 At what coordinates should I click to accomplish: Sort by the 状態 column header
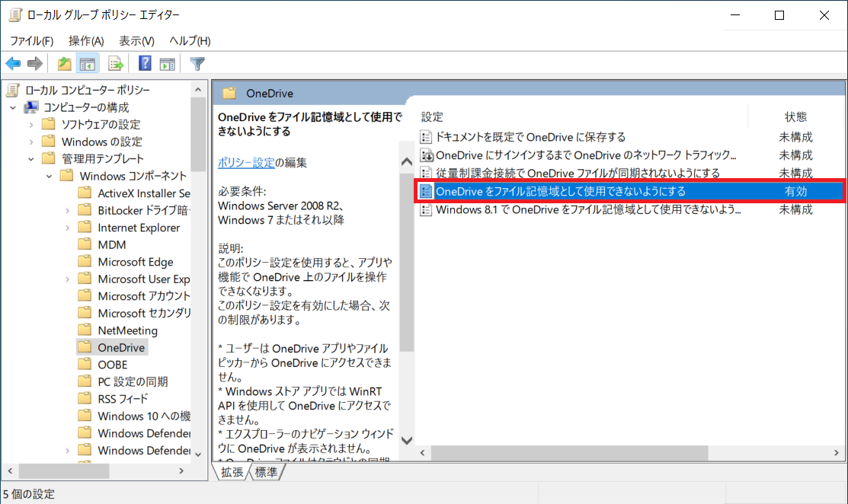[x=796, y=116]
